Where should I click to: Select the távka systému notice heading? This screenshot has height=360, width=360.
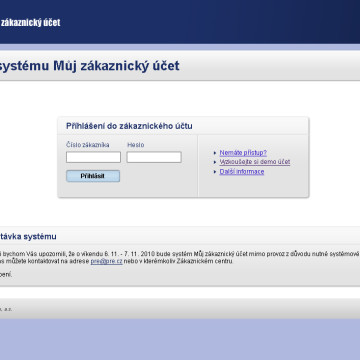click(28, 237)
